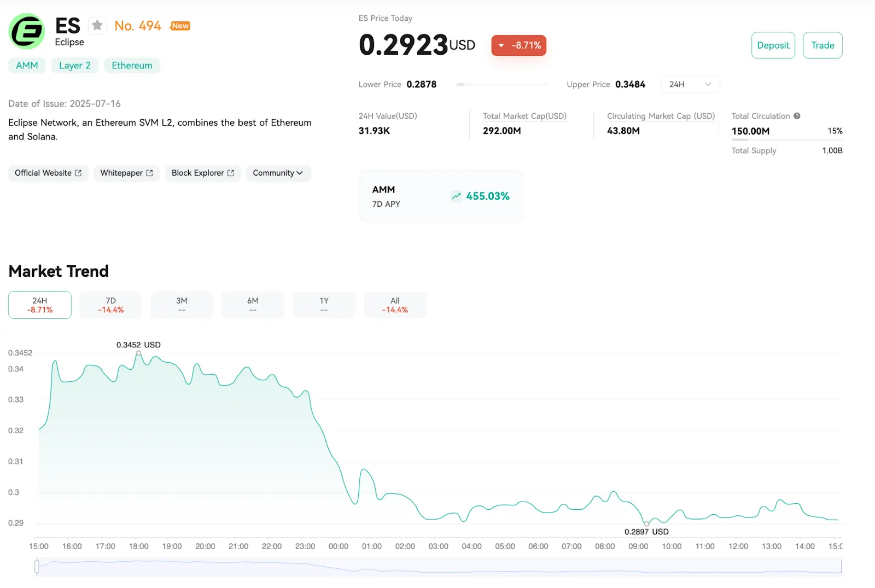875x588 pixels.
Task: Click the chart range overview strip
Action: pos(439,567)
